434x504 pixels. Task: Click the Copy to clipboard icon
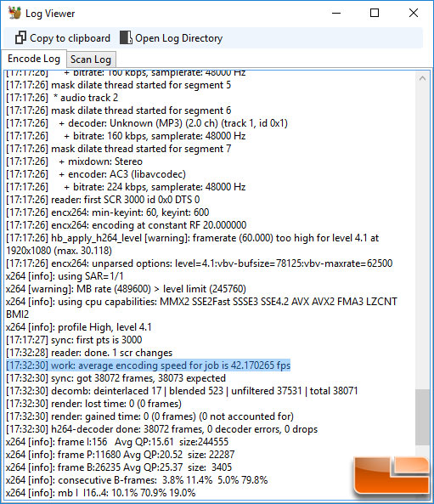tap(20, 38)
